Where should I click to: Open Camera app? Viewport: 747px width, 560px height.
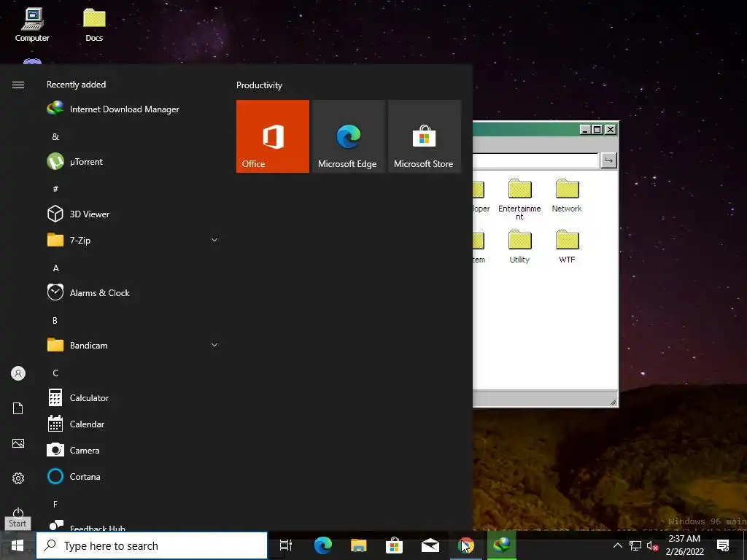click(133, 450)
